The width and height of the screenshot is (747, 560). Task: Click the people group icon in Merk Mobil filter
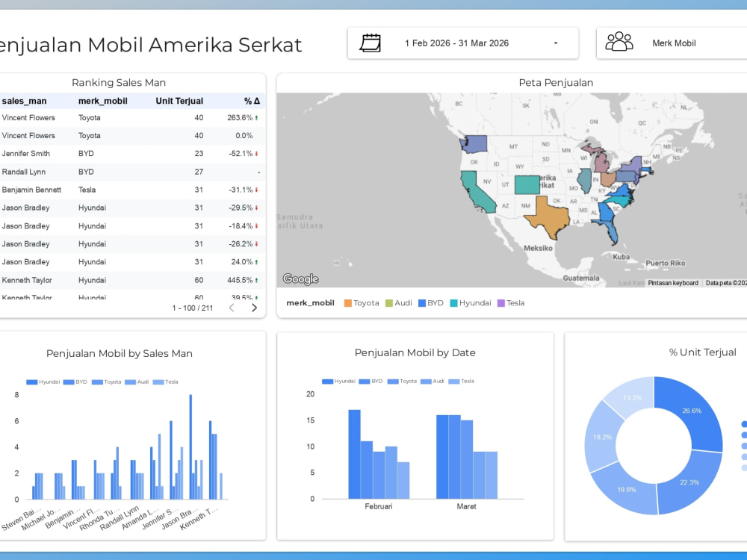(619, 42)
